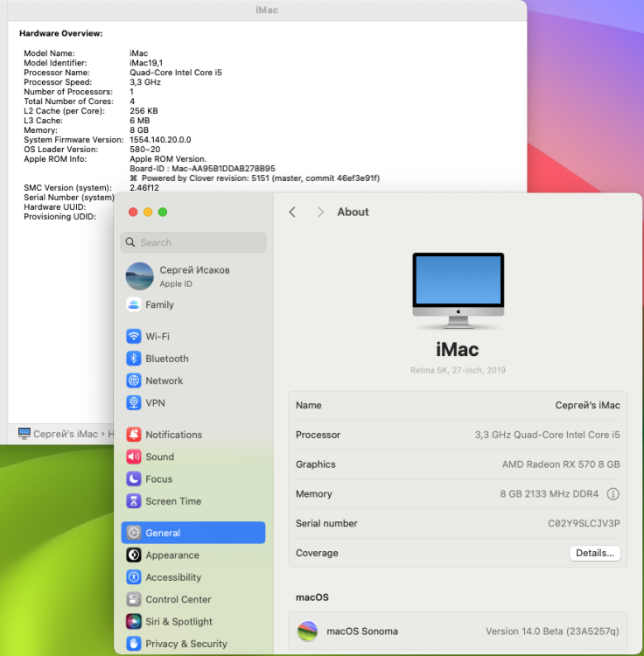Image resolution: width=644 pixels, height=656 pixels.
Task: Click serial number C02Y9SLCJV3P
Action: point(584,523)
